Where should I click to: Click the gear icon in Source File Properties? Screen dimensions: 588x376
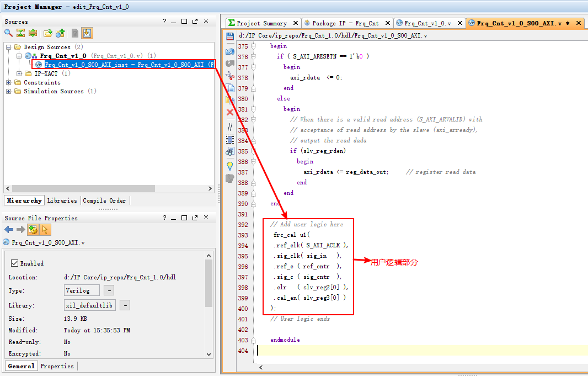(33, 229)
